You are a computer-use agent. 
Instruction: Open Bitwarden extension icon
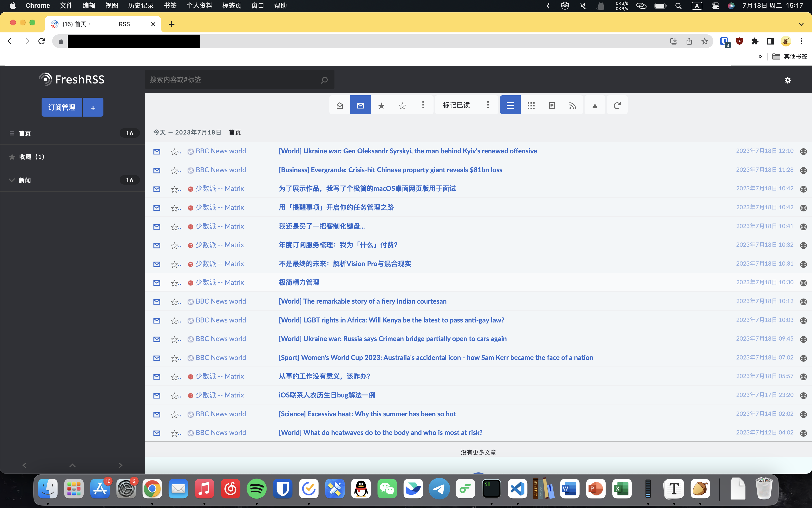pos(725,42)
